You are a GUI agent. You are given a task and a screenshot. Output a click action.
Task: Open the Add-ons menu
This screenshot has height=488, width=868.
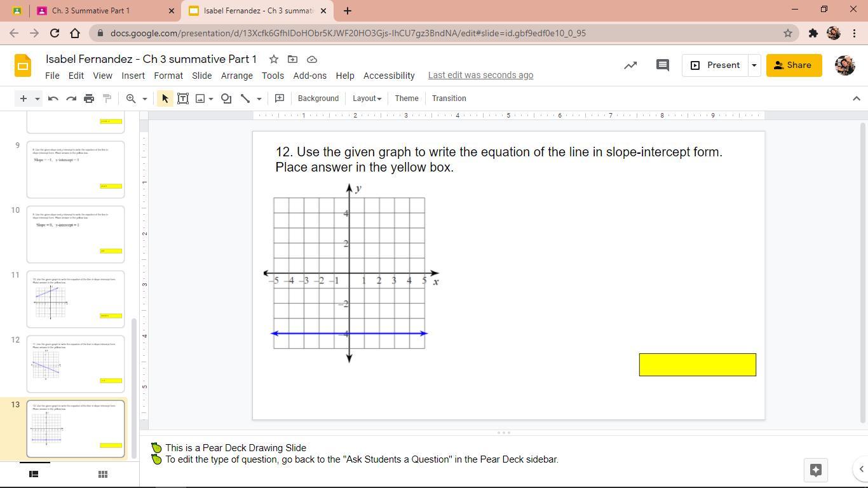310,76
